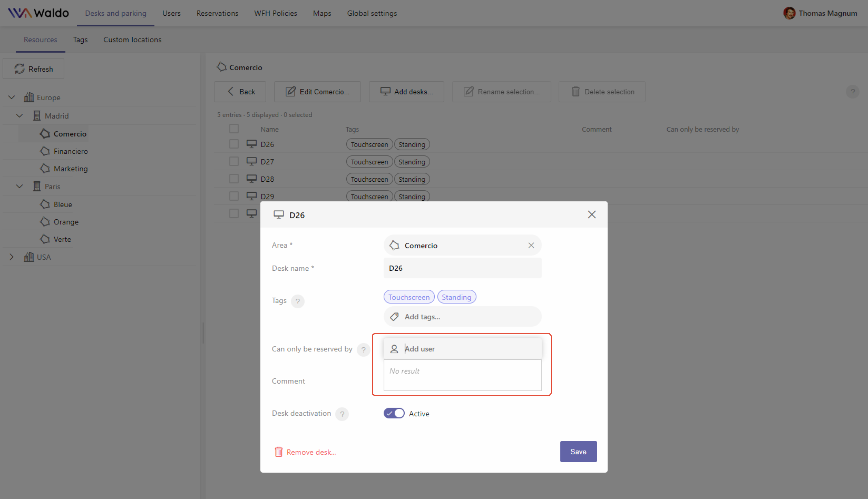
Task: Click the desk icon for D27
Action: pos(251,161)
